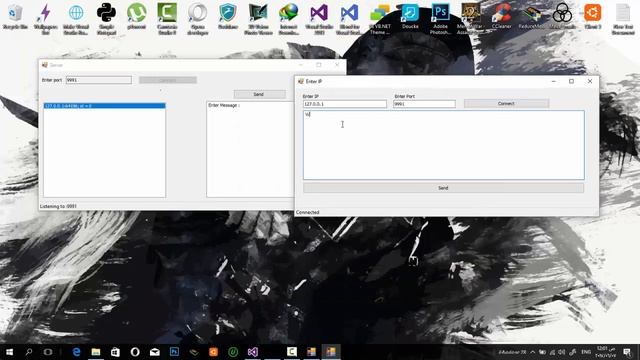
Task: Click the Enter Message box in Server window
Action: [x=250, y=149]
